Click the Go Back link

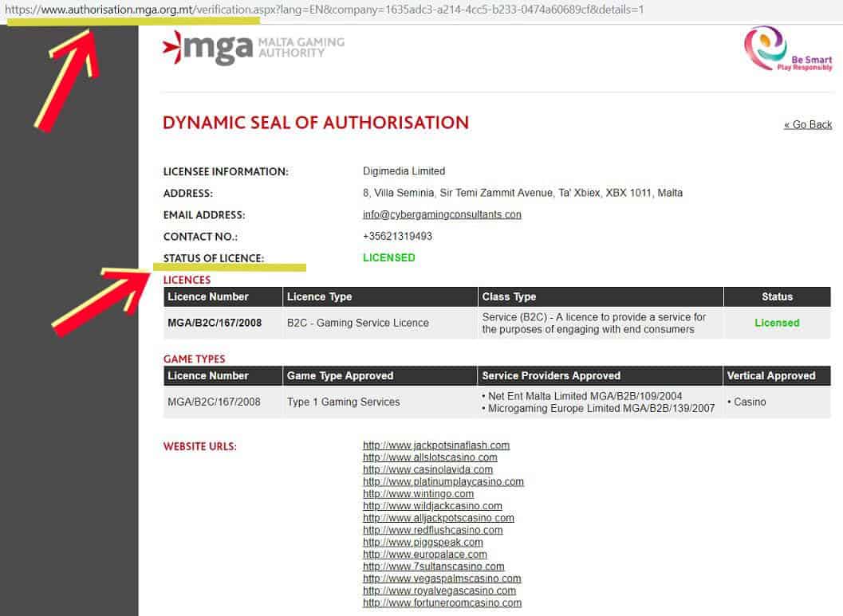tap(808, 124)
